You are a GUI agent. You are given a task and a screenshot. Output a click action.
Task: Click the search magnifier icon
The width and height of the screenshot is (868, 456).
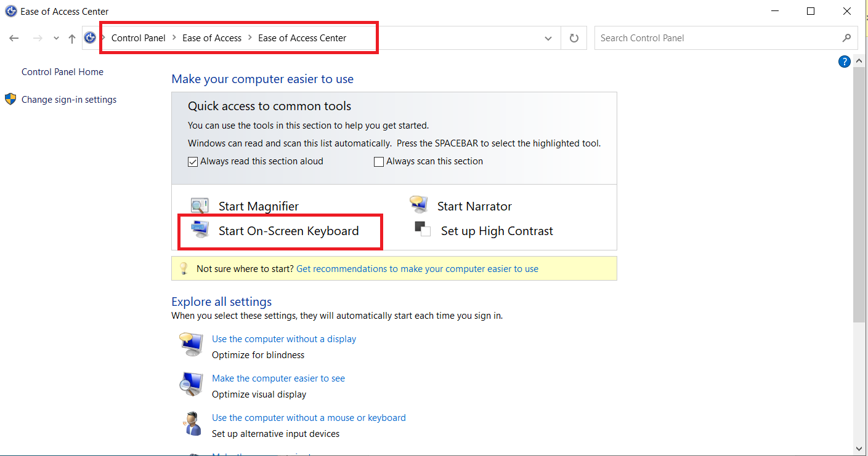click(x=846, y=38)
